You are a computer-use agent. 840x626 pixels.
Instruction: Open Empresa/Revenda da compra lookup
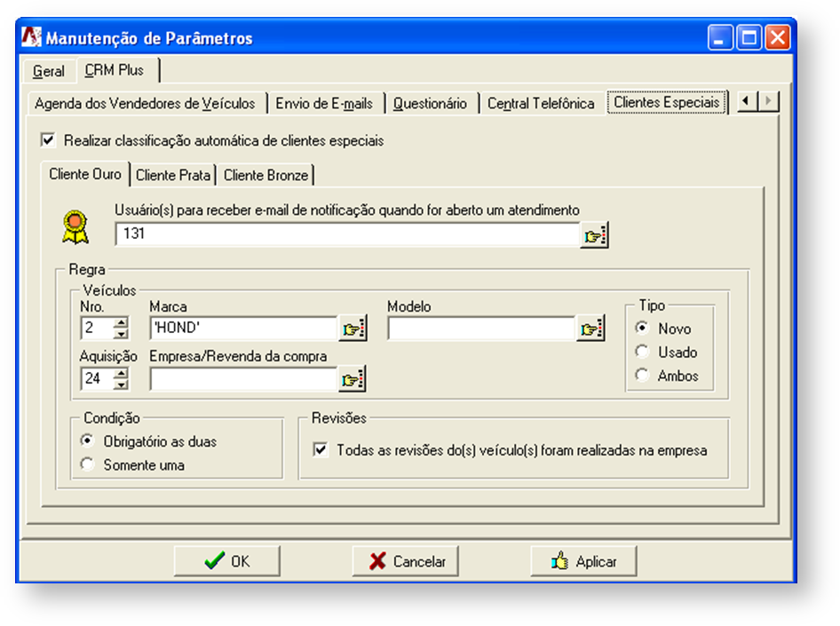coord(353,380)
